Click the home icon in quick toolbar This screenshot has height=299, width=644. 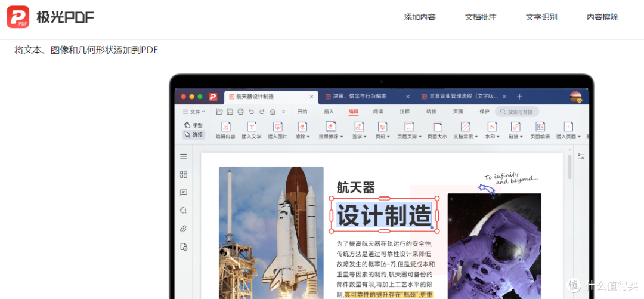273,112
